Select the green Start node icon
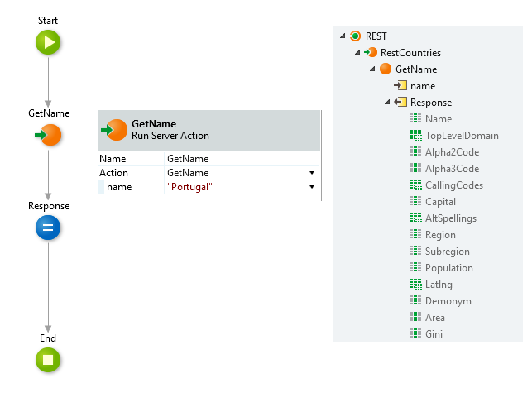The image size is (532, 393). [48, 42]
